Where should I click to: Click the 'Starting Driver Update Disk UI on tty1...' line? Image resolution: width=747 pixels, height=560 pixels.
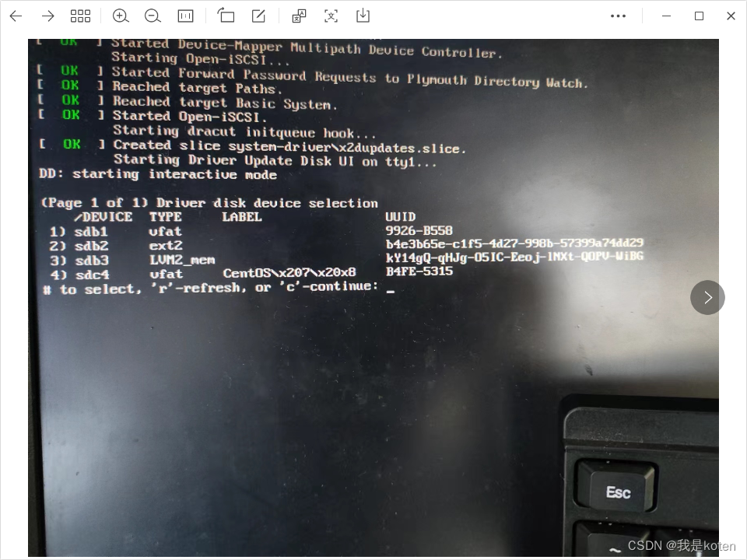click(x=275, y=160)
